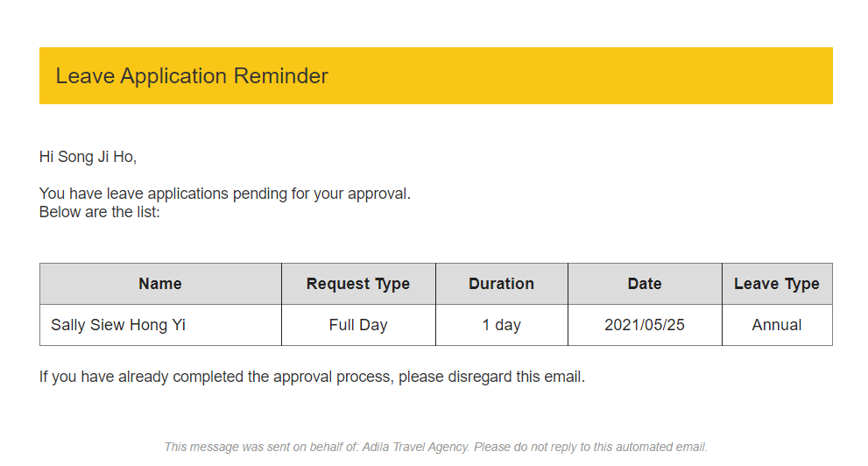Click the Leave Type column header

pos(777,284)
